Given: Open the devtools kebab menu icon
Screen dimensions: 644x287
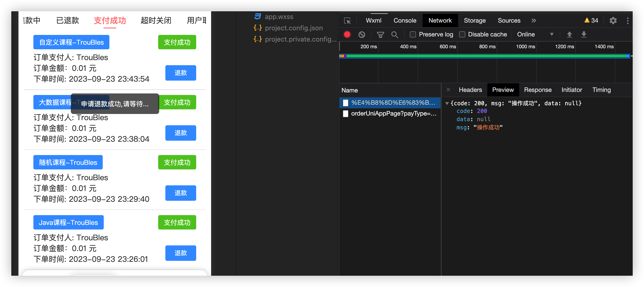Looking at the screenshot, I should (628, 21).
